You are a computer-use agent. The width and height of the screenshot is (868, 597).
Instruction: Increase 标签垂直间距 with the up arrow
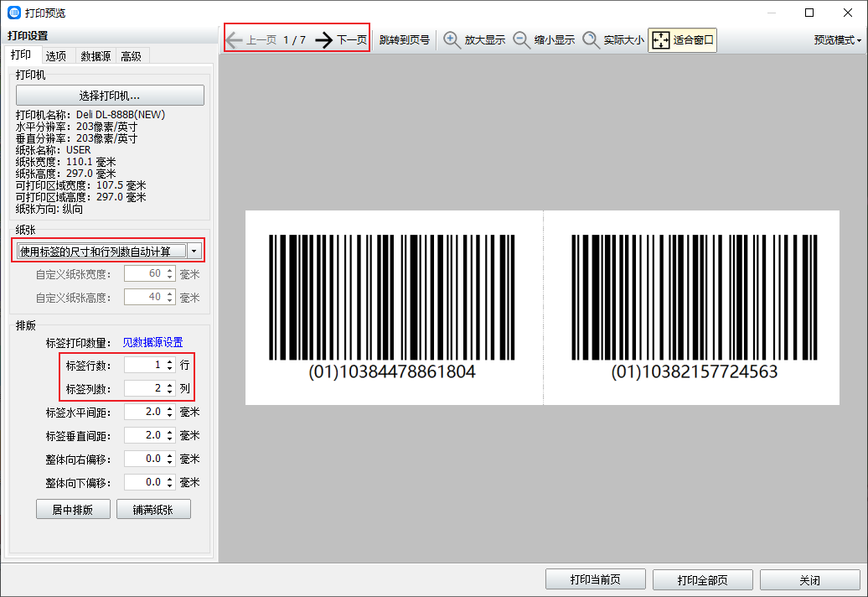pos(170,432)
